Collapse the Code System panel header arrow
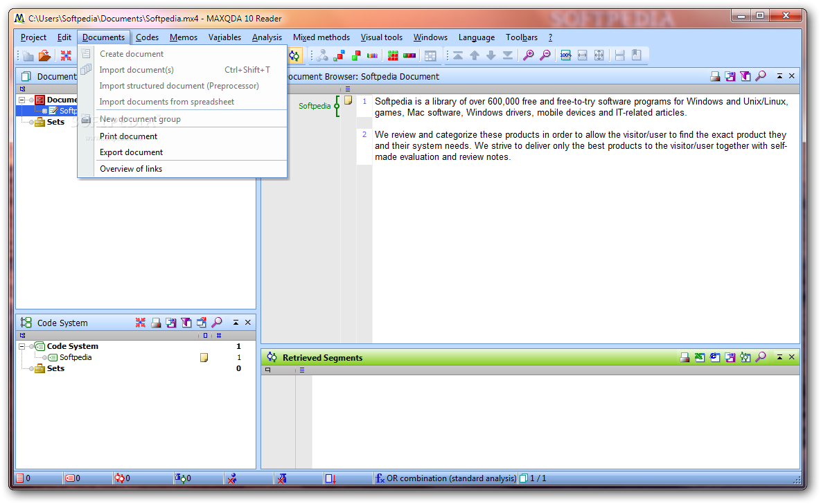The image size is (821, 504). pyautogui.click(x=236, y=323)
